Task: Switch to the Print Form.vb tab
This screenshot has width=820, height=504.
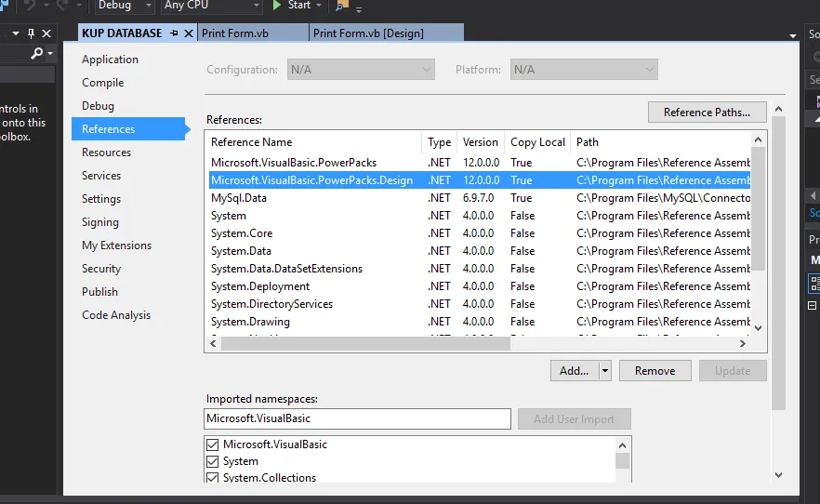Action: (253, 33)
